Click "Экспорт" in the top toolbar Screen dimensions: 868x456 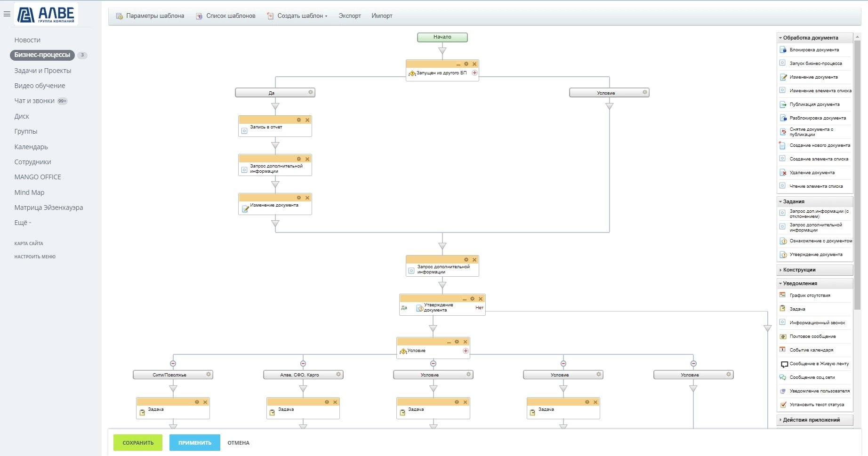tap(350, 16)
